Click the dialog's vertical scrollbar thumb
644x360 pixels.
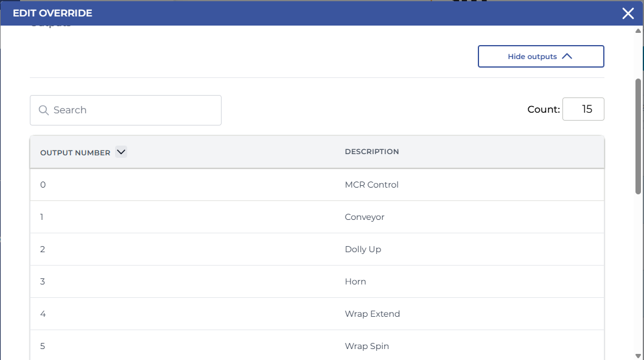coord(638,137)
